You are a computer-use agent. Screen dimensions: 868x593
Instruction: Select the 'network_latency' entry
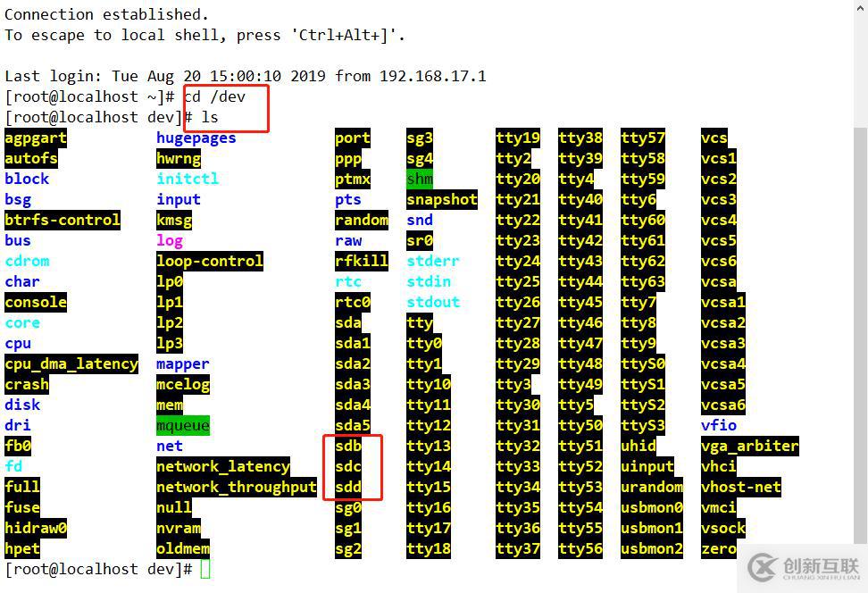pos(223,467)
